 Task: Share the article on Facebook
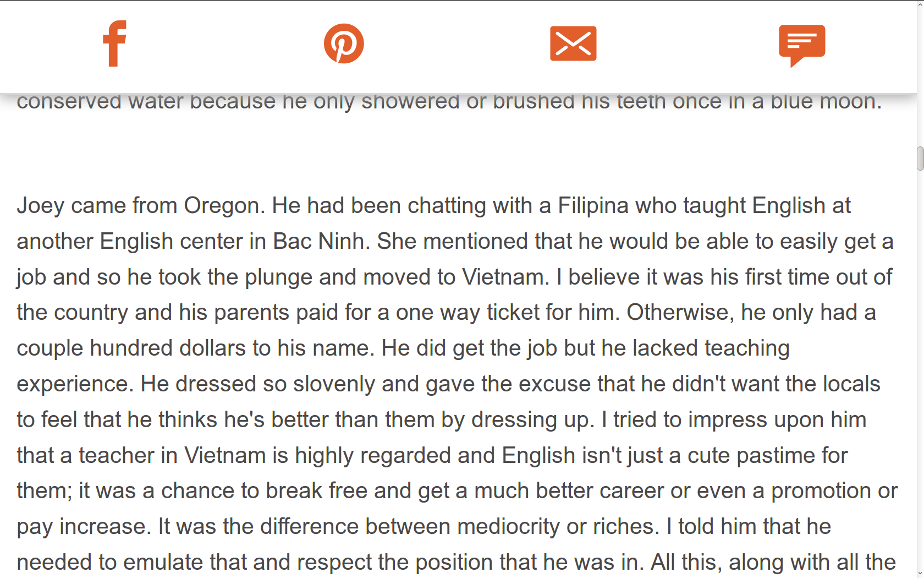pyautogui.click(x=114, y=43)
